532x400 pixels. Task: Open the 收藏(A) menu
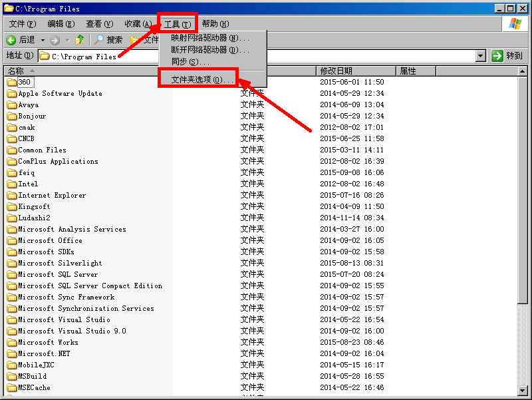[x=138, y=24]
